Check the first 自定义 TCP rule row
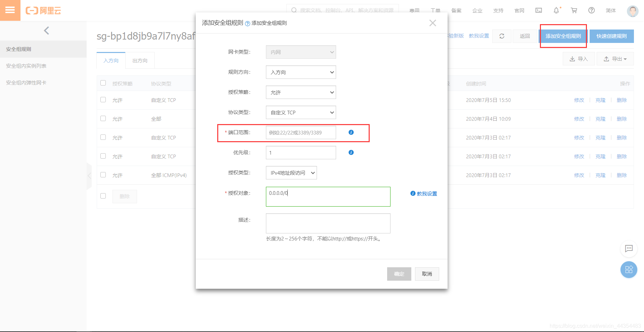This screenshot has width=644, height=332. [103, 100]
